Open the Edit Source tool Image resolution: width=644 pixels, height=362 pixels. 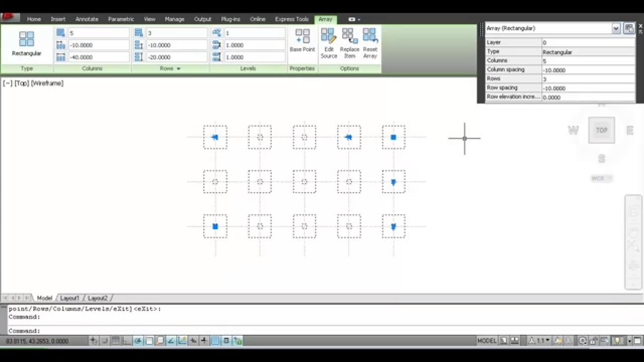pos(329,43)
